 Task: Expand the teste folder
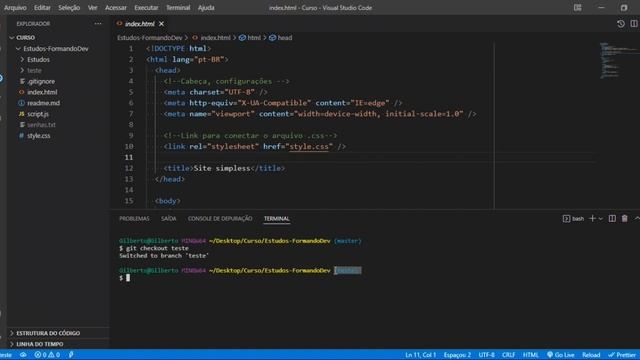tap(34, 71)
